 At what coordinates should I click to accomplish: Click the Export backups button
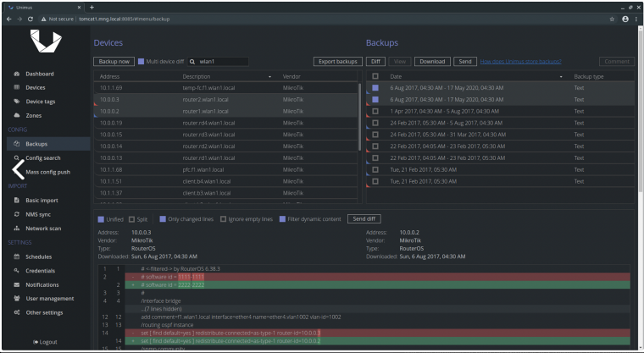(337, 62)
